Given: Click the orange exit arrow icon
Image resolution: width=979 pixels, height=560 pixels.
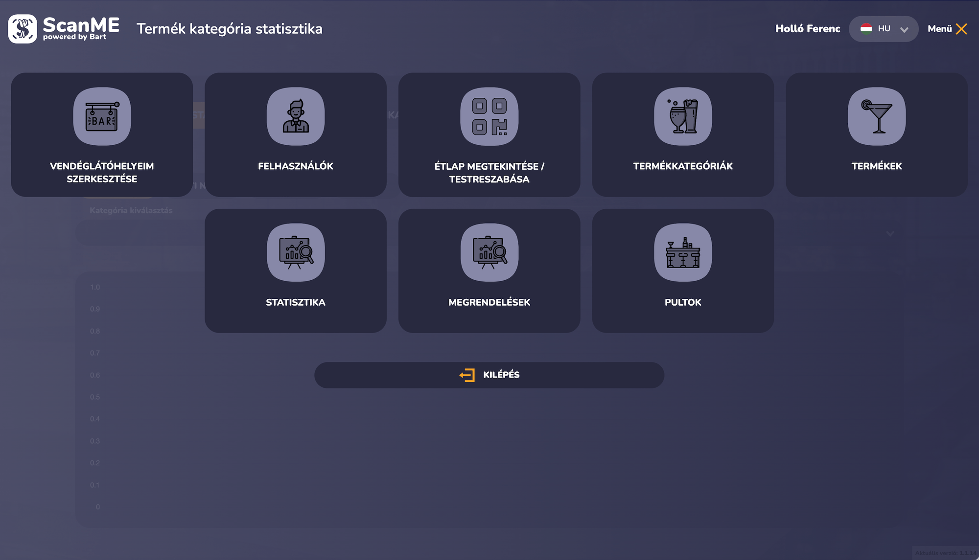Looking at the screenshot, I should [467, 375].
